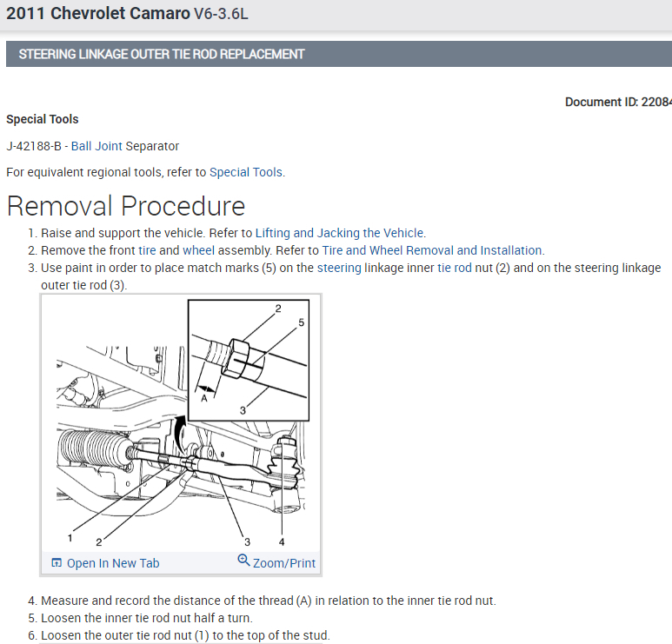Click the 'wheel' link in step 2

pos(198,250)
